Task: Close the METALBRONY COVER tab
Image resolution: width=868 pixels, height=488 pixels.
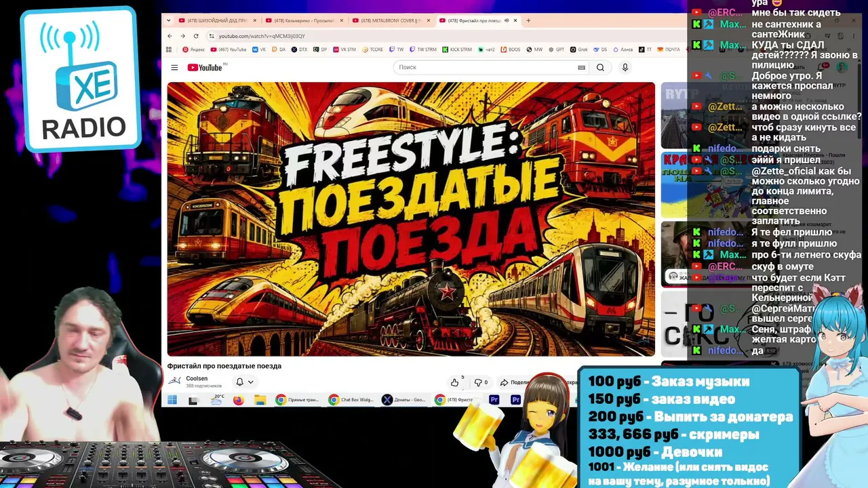Action: (x=428, y=20)
